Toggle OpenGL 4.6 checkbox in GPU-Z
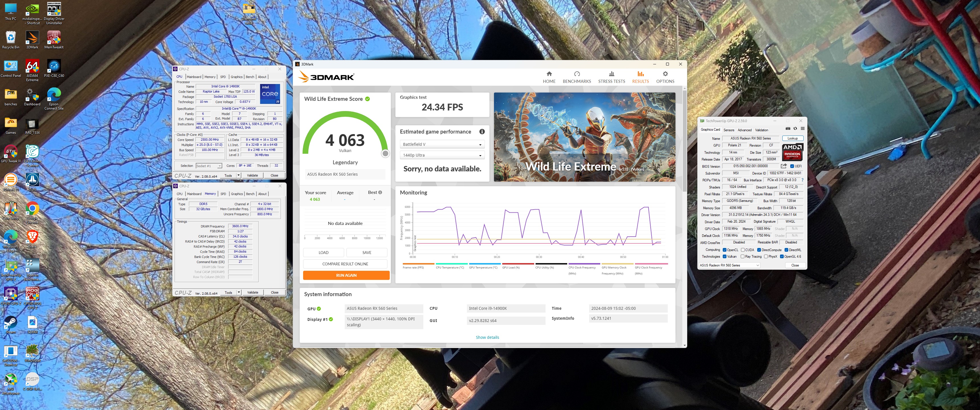This screenshot has width=980, height=410. point(782,256)
